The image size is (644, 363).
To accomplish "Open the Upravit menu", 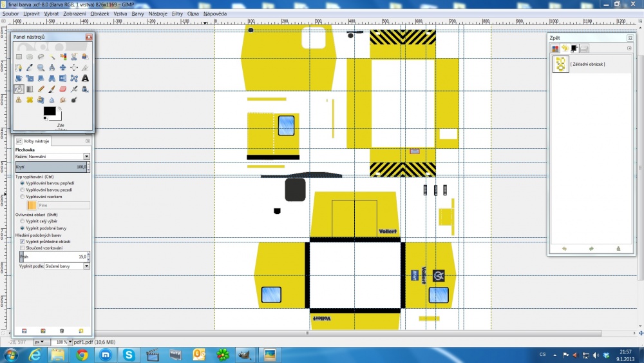I will tap(31, 14).
